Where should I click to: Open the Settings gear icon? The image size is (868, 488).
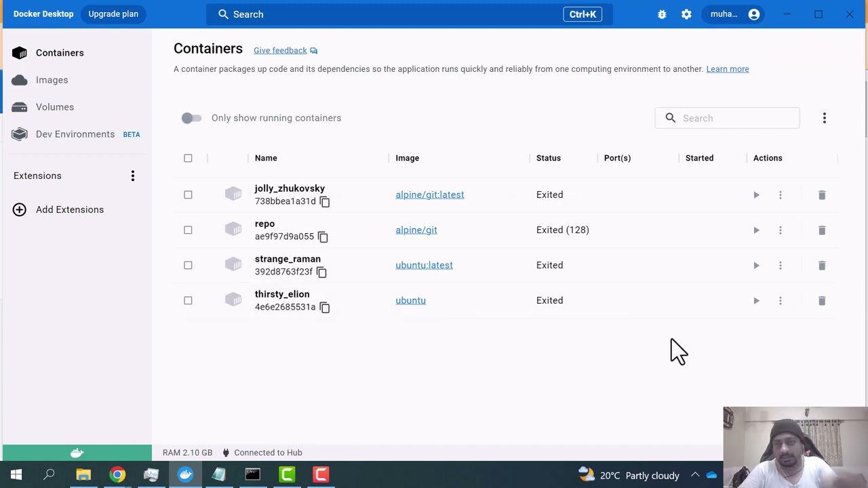click(686, 14)
